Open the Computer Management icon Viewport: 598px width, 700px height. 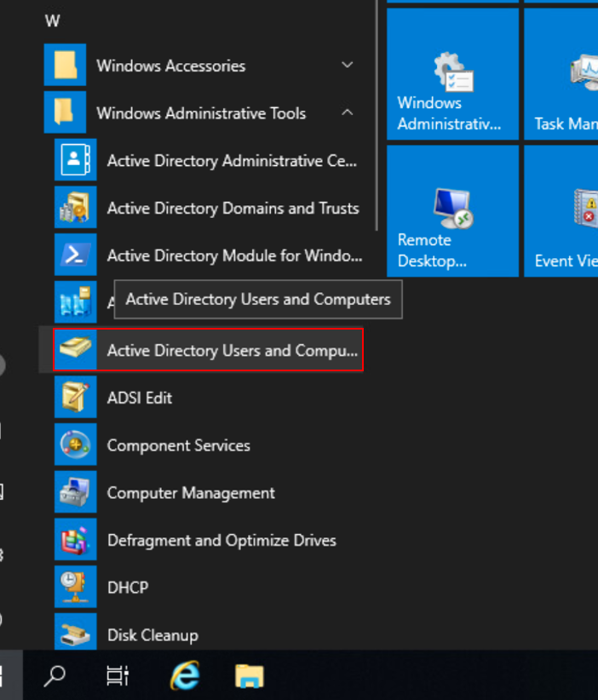coord(75,493)
